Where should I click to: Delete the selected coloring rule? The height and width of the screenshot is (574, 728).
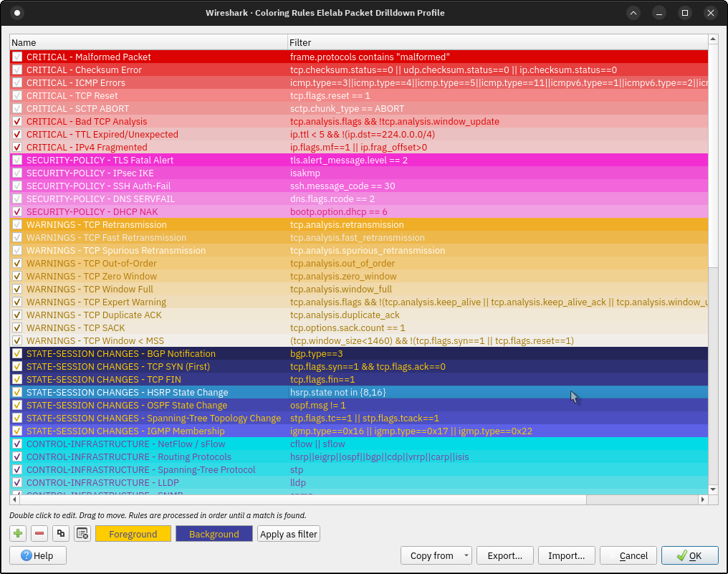coord(39,533)
